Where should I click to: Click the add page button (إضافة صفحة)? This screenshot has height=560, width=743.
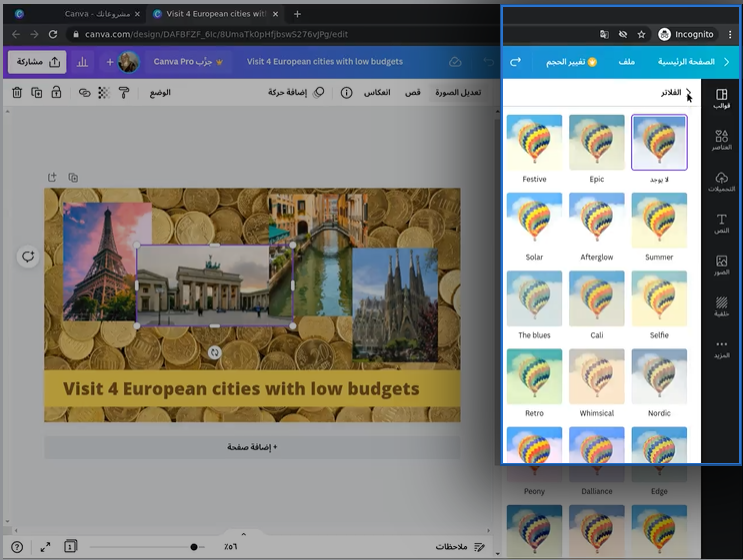coord(252,447)
